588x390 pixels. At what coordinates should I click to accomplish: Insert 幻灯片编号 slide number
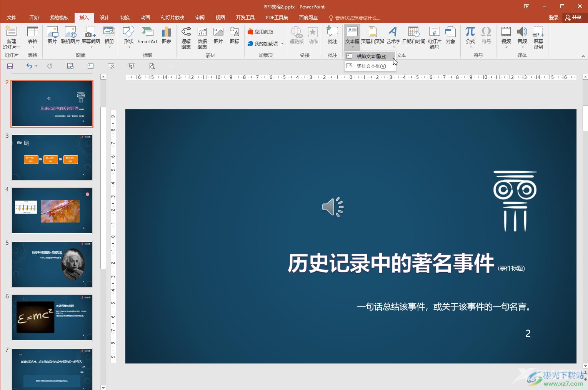click(x=435, y=38)
